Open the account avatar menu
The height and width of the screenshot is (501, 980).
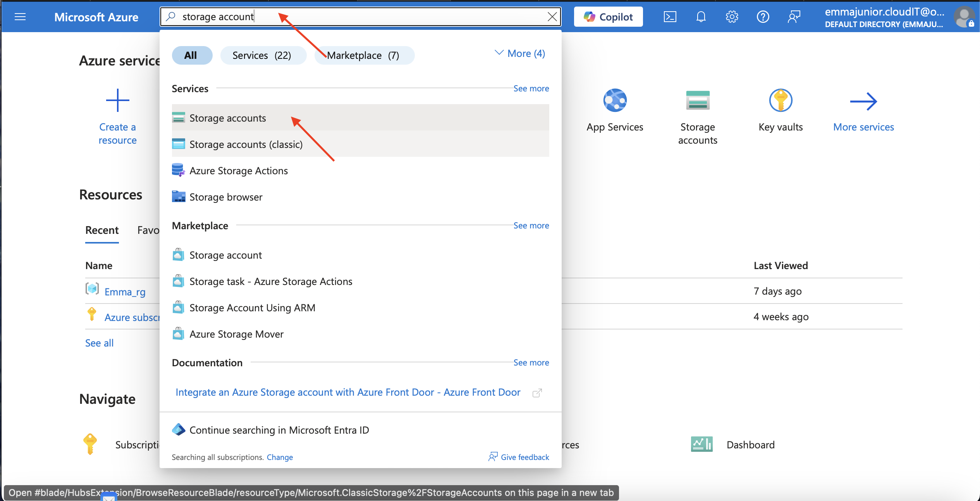964,17
